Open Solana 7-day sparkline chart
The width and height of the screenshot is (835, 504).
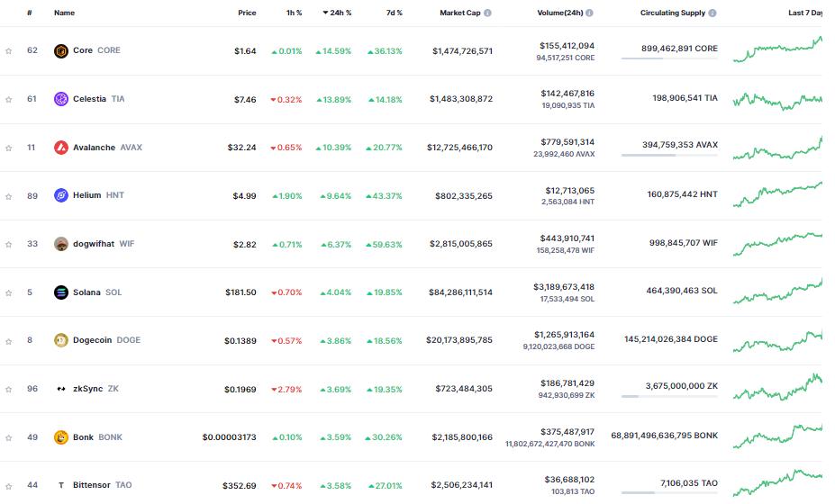[777, 292]
